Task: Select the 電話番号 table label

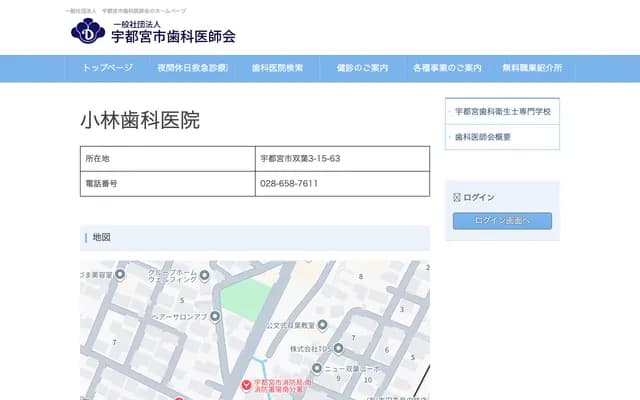Action: coord(101,184)
